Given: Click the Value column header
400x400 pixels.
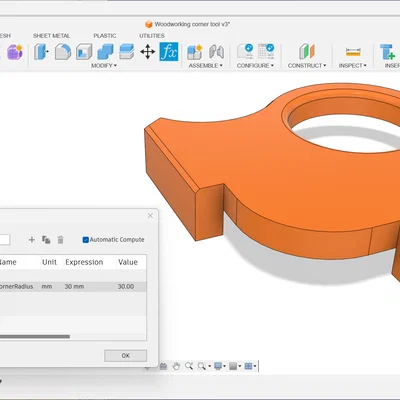Looking at the screenshot, I should click(x=128, y=262).
